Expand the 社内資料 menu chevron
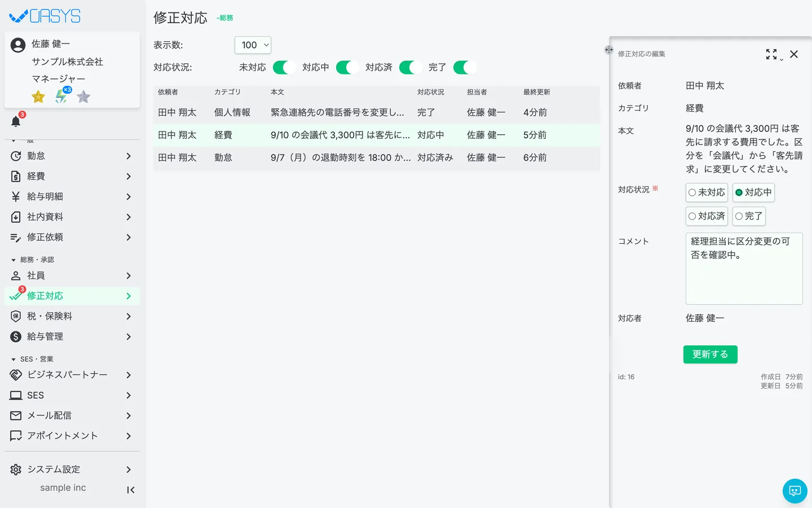Viewport: 812px width, 508px height. [129, 217]
